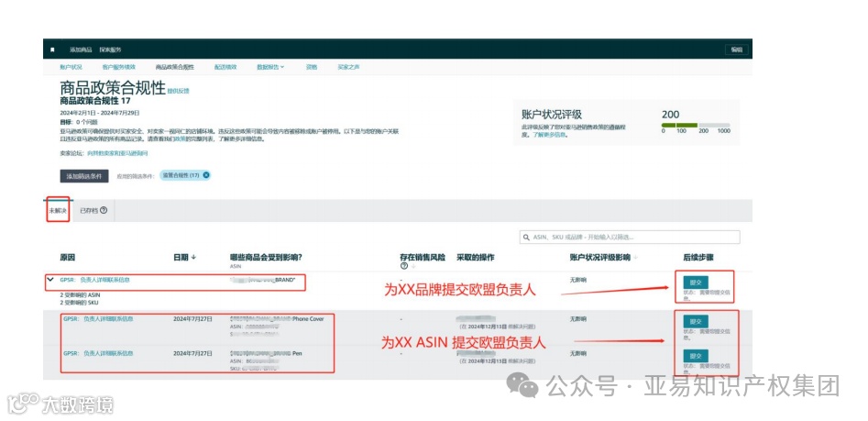Click the 提供反馈 link beside the title

pos(178,90)
